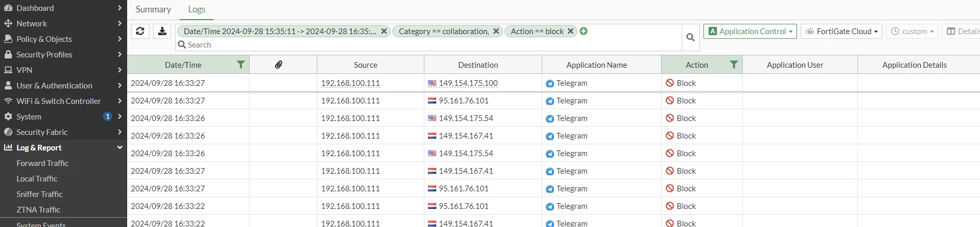Open System Events logs
The image size is (980, 227).
point(41,224)
